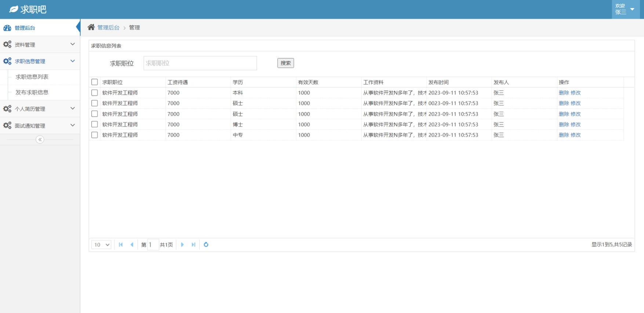The image size is (644, 313).
Task: Check the row with 本科 education
Action: pyautogui.click(x=95, y=93)
